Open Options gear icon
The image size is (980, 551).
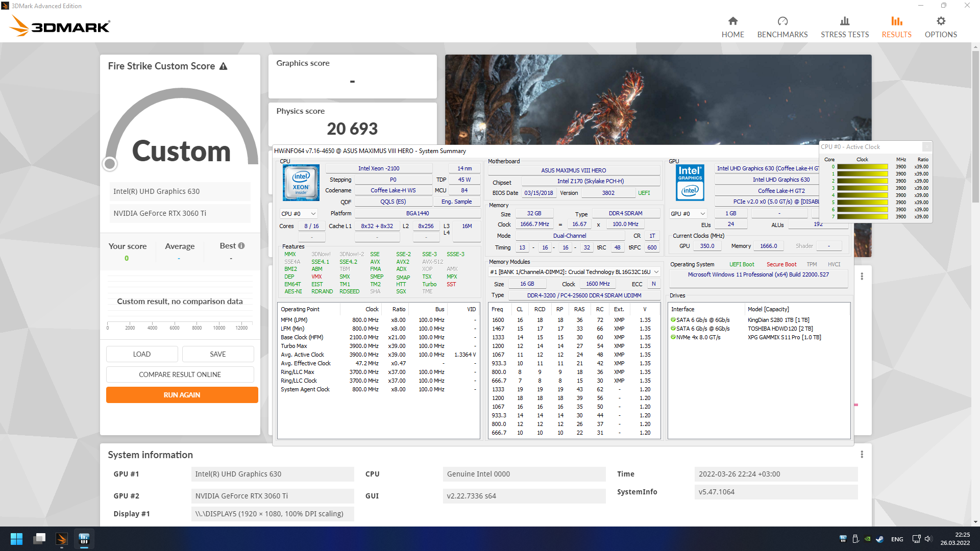coord(940,21)
